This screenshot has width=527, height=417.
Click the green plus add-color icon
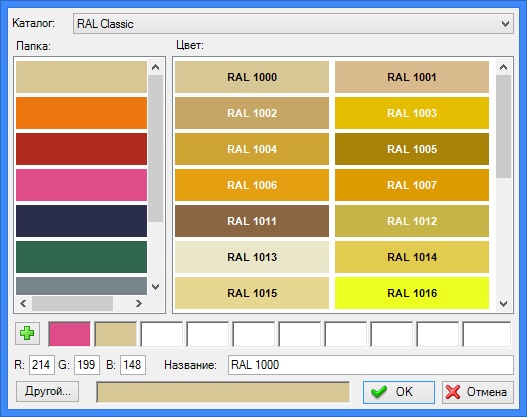(27, 333)
